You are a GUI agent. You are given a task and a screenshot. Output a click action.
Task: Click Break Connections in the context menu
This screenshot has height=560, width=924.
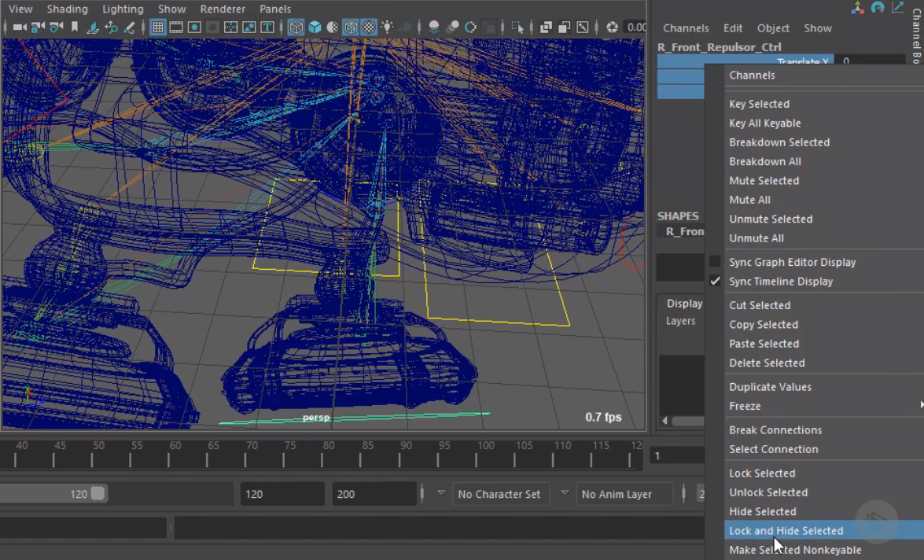(775, 430)
